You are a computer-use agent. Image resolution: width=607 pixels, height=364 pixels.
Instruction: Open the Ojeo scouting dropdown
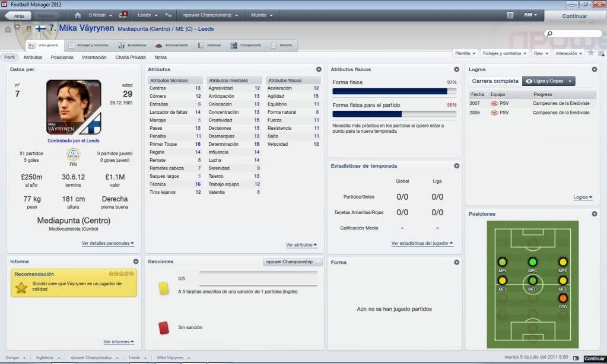(x=541, y=53)
